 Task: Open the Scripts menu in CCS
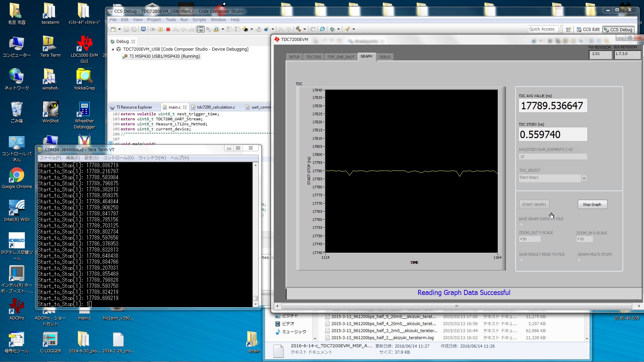click(x=199, y=20)
